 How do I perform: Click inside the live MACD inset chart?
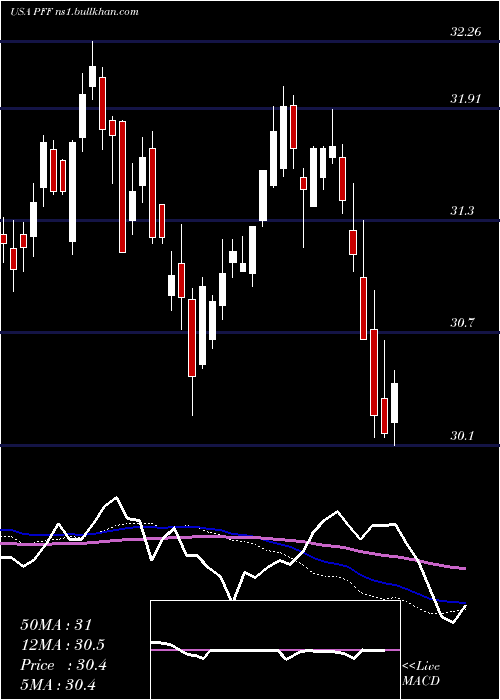(x=275, y=650)
